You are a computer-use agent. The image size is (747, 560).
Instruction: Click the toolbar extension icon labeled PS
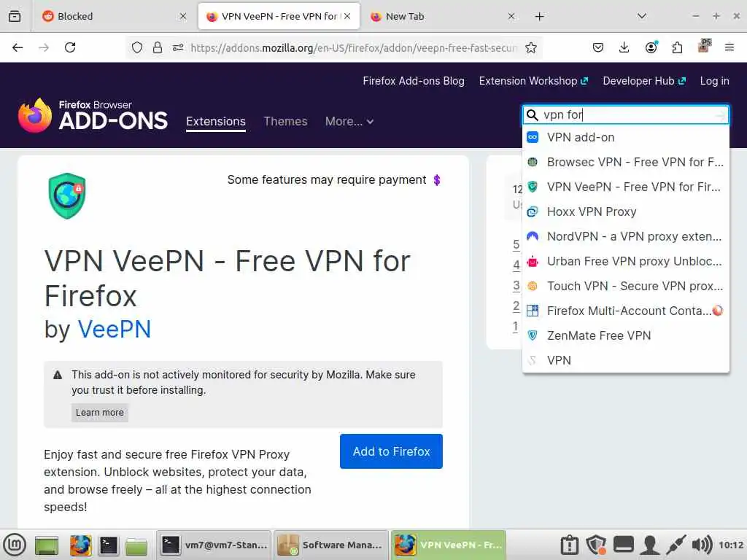(704, 46)
